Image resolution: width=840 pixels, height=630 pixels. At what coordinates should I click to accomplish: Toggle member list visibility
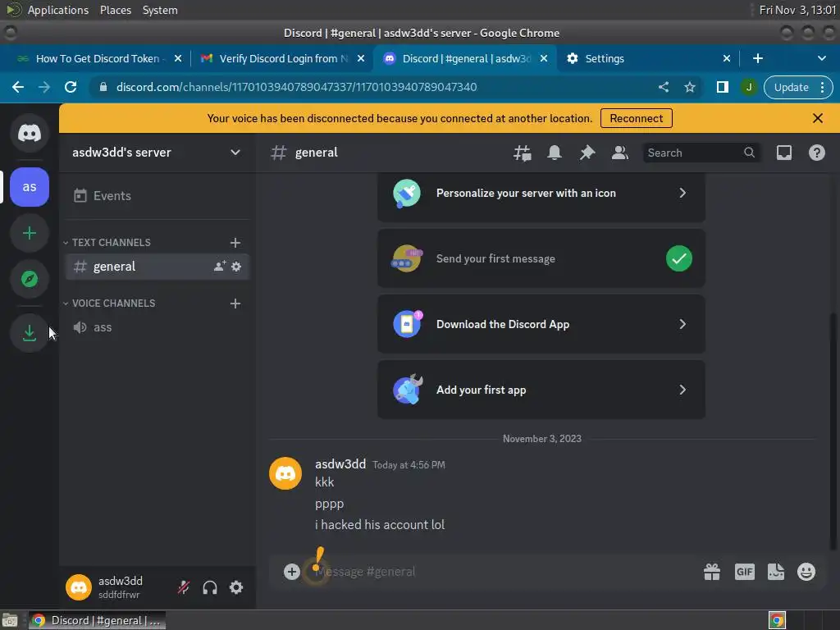[620, 153]
